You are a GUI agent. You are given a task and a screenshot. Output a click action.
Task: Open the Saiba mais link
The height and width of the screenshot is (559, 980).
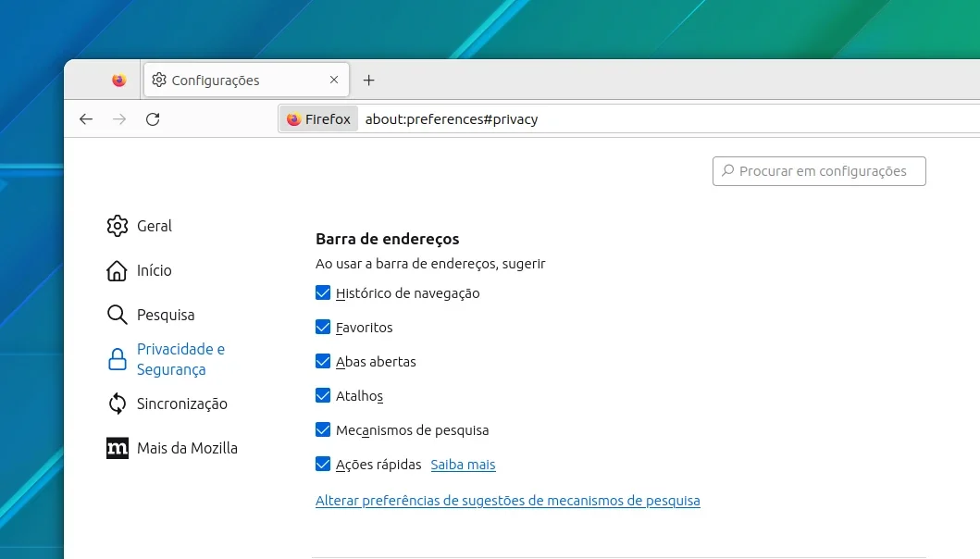pyautogui.click(x=463, y=465)
